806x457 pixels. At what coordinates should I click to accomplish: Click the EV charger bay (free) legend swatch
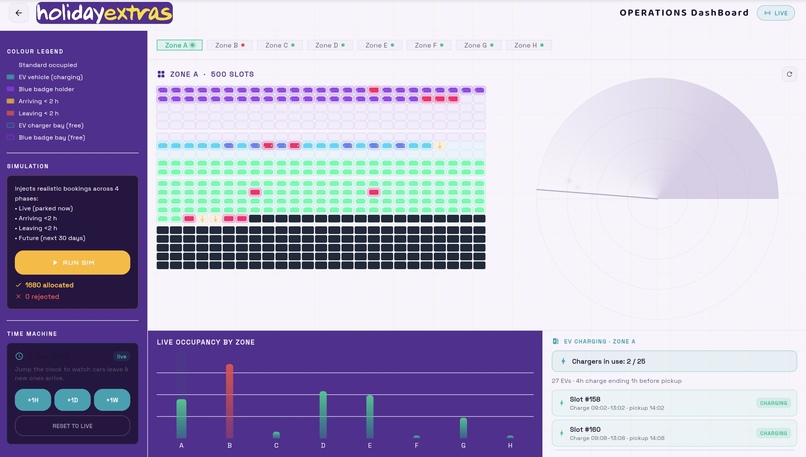(x=10, y=125)
